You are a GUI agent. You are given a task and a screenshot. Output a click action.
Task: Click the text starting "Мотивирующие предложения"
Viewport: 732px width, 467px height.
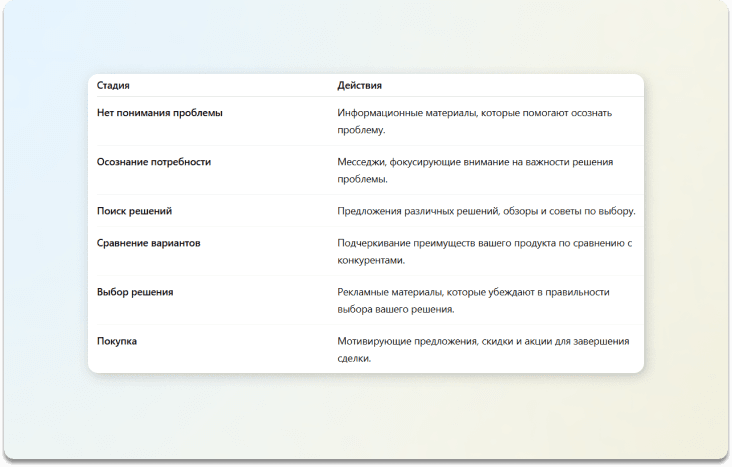tap(483, 350)
